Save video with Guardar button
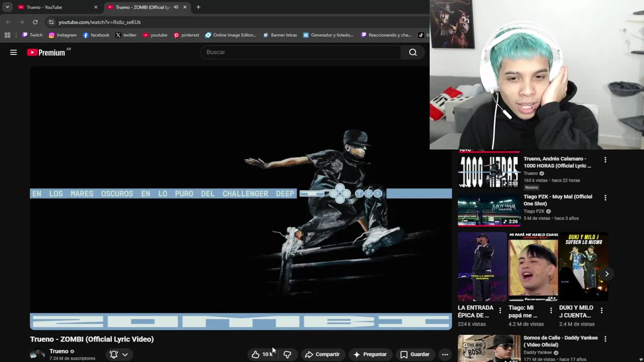The image size is (644, 362). (415, 354)
